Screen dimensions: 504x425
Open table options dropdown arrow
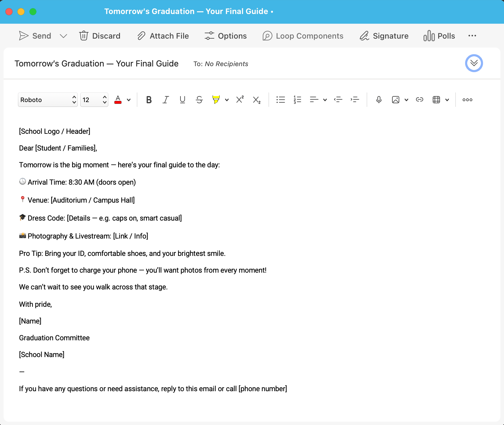point(447,100)
